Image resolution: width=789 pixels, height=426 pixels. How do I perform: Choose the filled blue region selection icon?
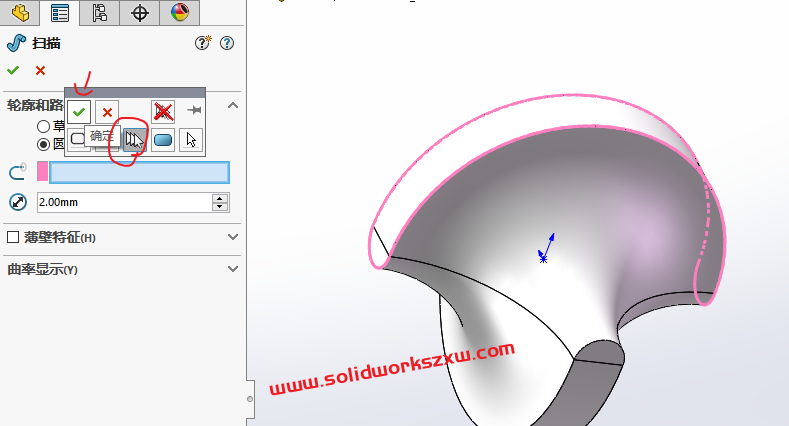[x=163, y=140]
